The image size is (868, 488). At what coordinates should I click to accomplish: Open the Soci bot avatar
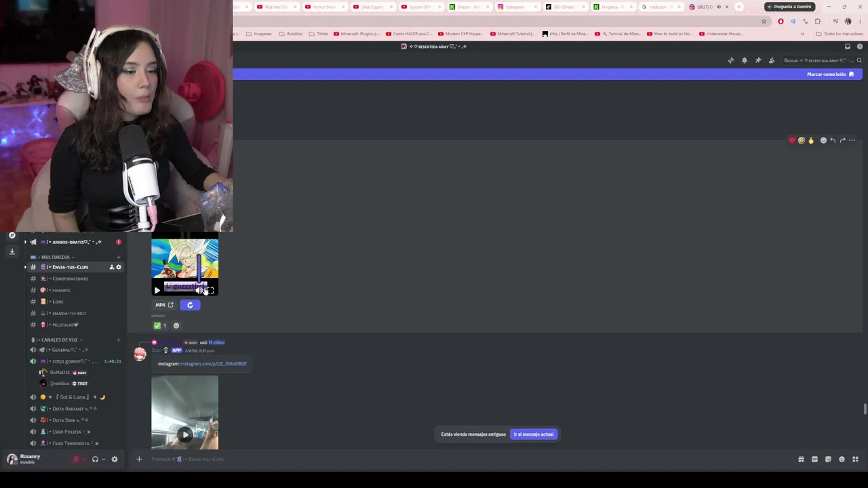(x=140, y=354)
